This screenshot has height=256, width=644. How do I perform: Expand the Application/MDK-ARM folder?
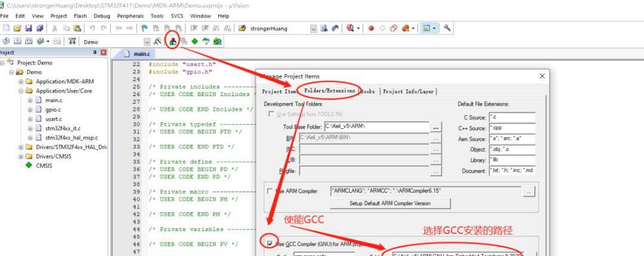point(21,81)
